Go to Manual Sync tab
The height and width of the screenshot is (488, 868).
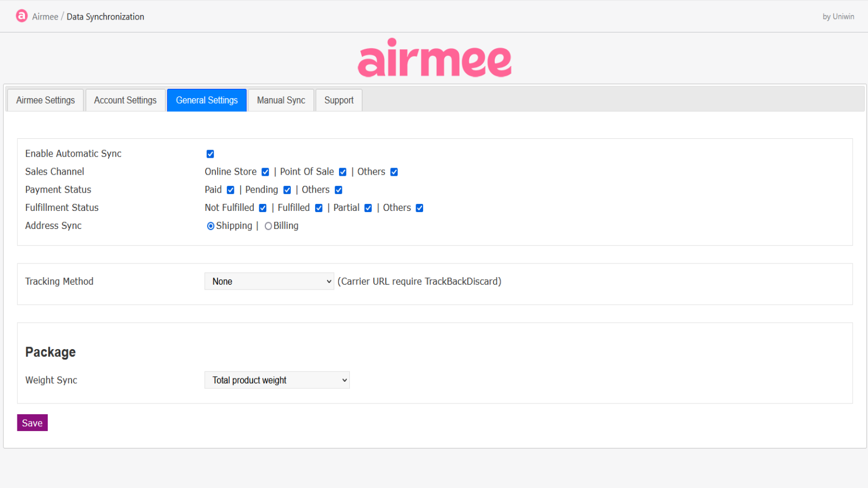[281, 100]
